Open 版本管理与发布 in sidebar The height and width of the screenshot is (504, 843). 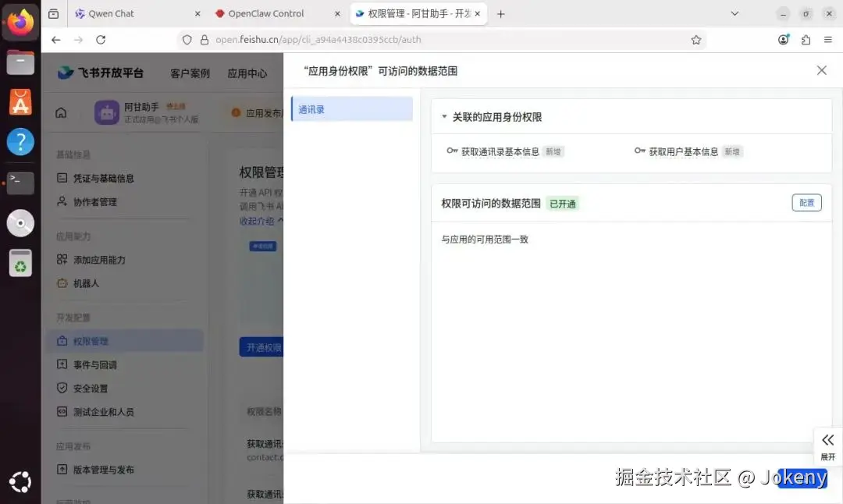point(103,469)
